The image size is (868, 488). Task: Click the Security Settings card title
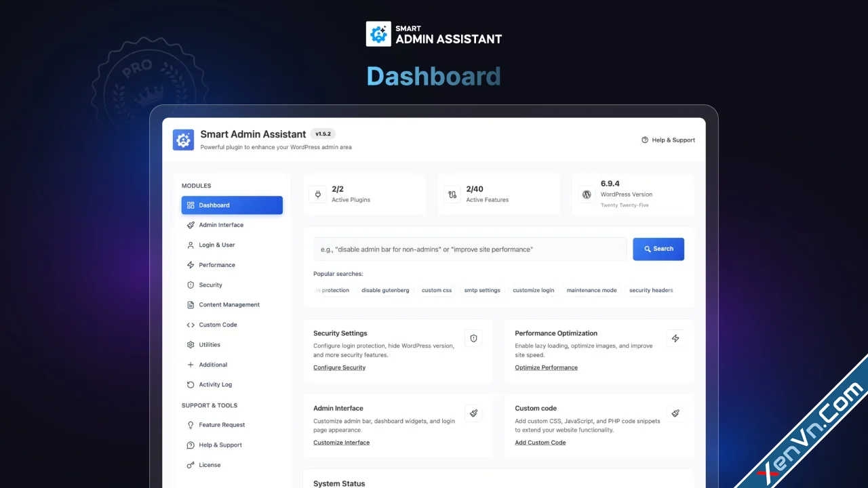340,333
